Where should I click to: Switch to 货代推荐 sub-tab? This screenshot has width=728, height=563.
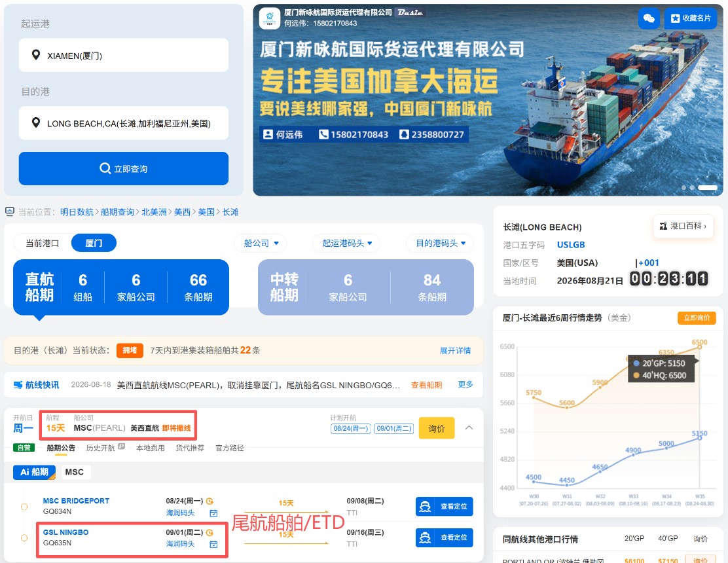click(190, 448)
